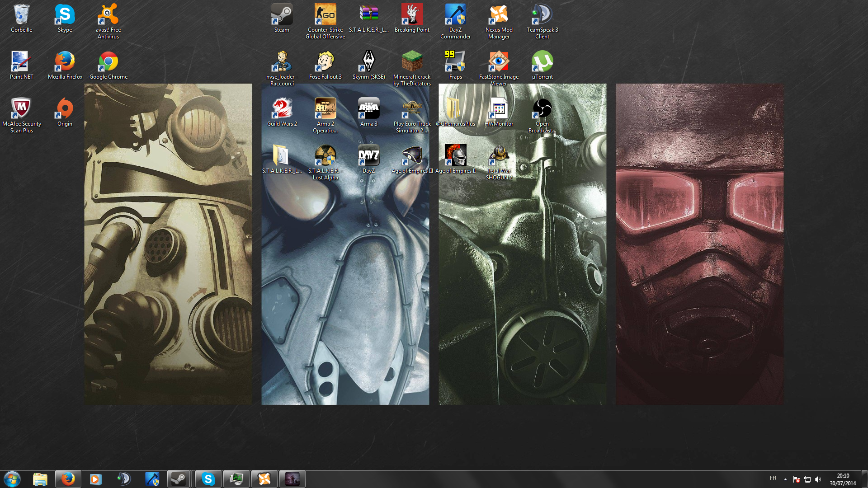Image resolution: width=868 pixels, height=488 pixels.
Task: Switch to the green graph monitor taskbar app
Action: pyautogui.click(x=236, y=479)
